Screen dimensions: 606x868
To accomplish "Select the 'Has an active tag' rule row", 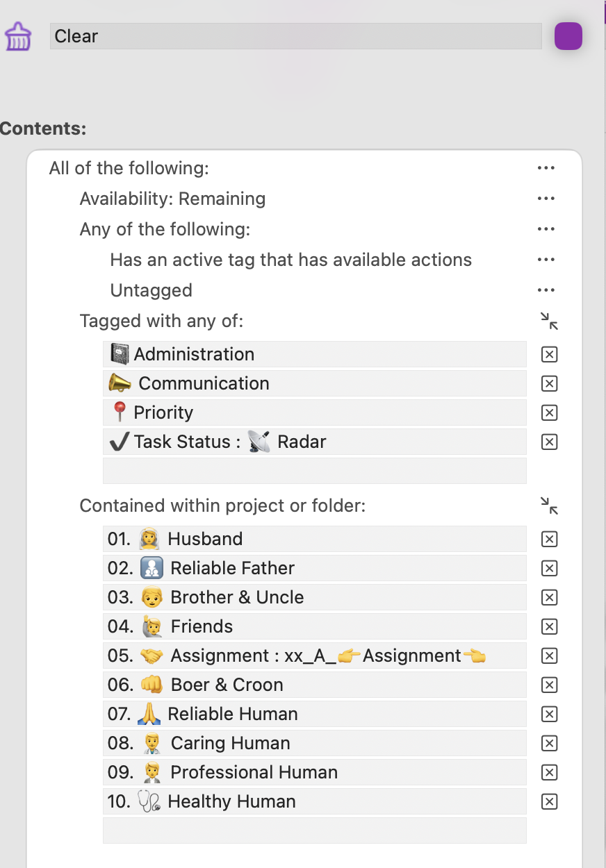I will tap(290, 260).
